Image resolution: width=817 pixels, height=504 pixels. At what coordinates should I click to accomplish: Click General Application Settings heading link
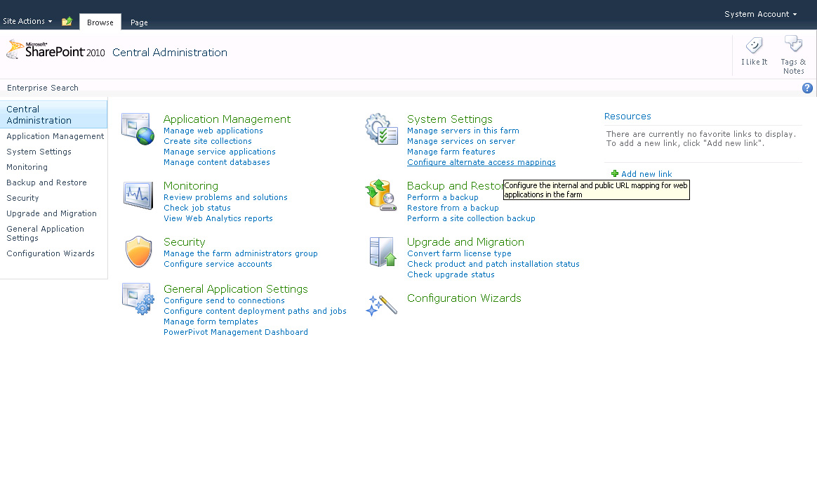click(x=236, y=289)
